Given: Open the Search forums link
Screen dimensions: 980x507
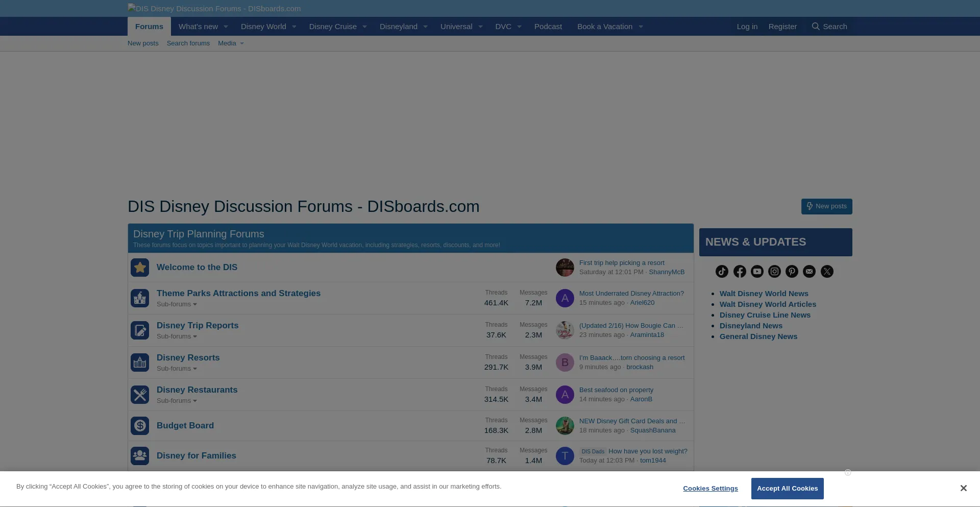Looking at the screenshot, I should coord(188,43).
